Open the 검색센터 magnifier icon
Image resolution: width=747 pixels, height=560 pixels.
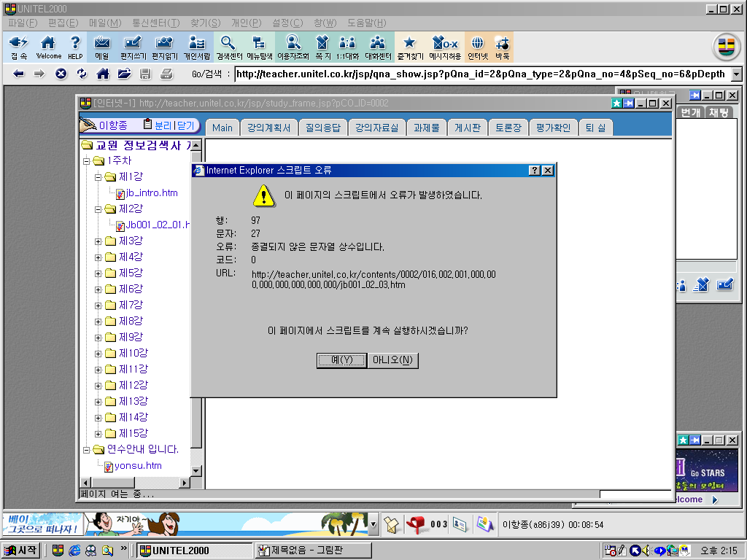pos(229,47)
